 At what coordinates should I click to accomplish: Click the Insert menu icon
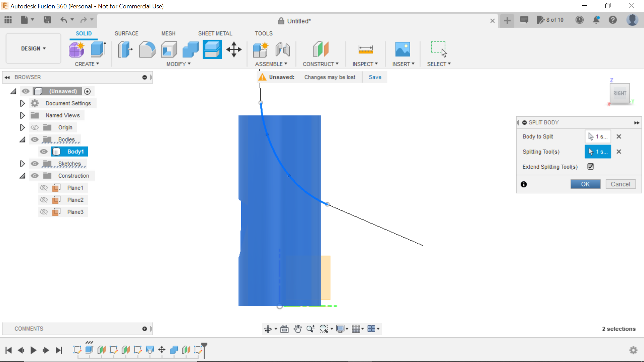coord(402,49)
